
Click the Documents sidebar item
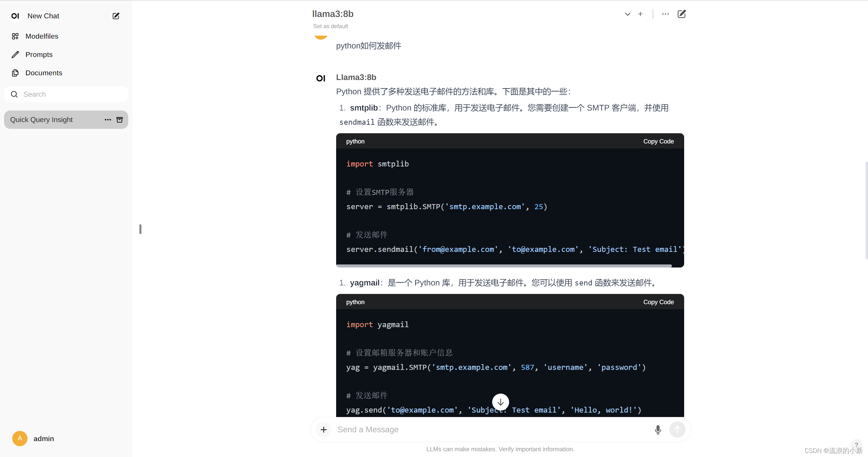pos(44,72)
